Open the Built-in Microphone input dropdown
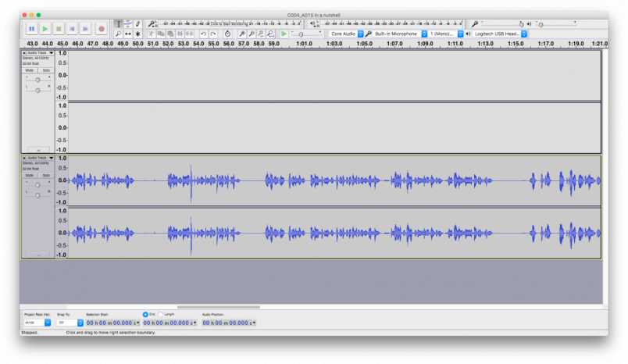 pos(401,34)
